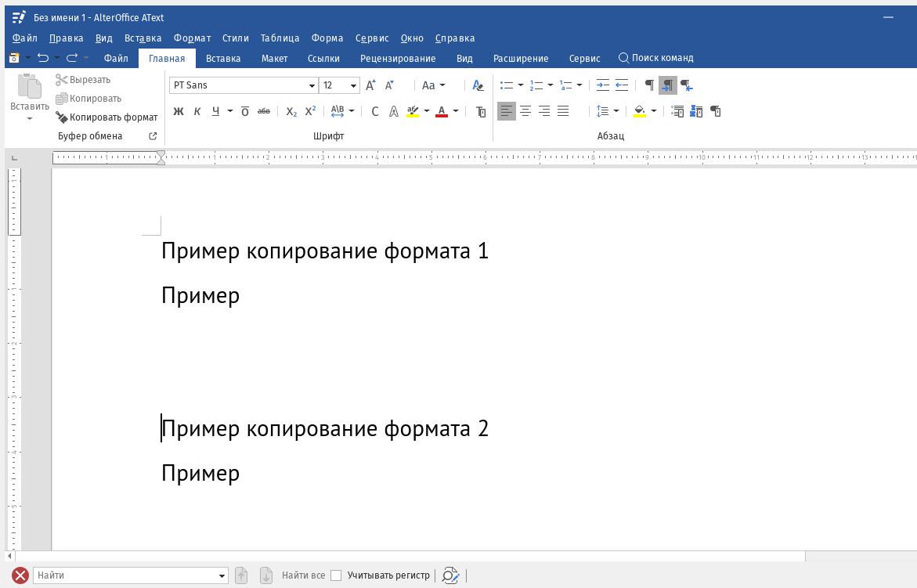Image resolution: width=917 pixels, height=588 pixels.
Task: Click Поиск команд command search
Action: click(656, 57)
